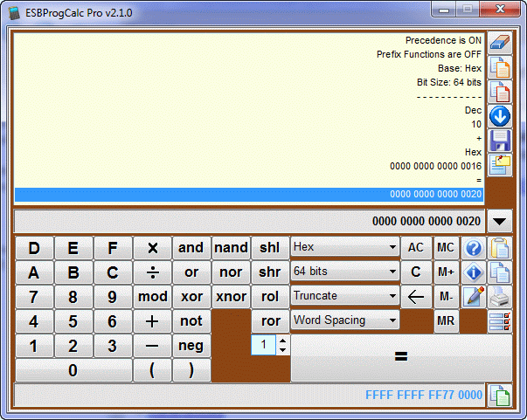
Task: Select highlighted tape result 0000 0000 0000 0020
Action: tap(249, 195)
